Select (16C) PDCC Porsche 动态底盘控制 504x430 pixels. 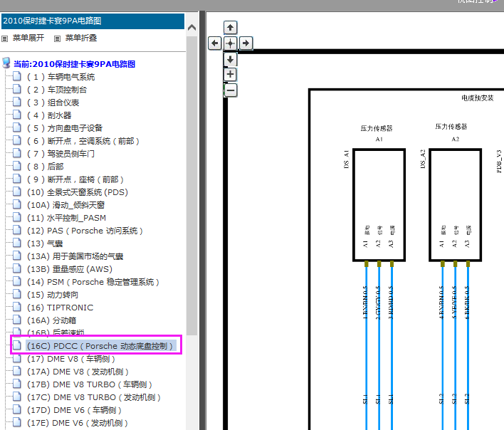100,346
